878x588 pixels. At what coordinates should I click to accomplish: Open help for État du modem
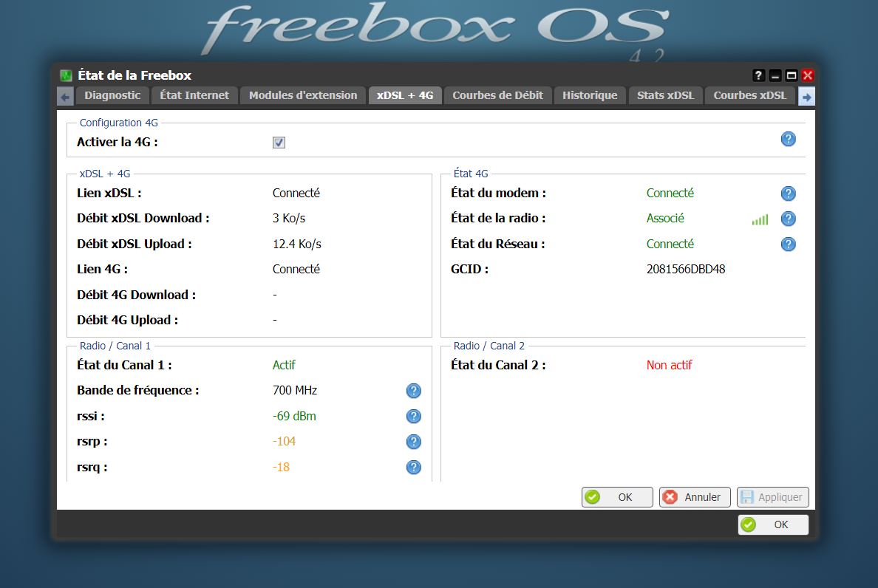(x=788, y=194)
